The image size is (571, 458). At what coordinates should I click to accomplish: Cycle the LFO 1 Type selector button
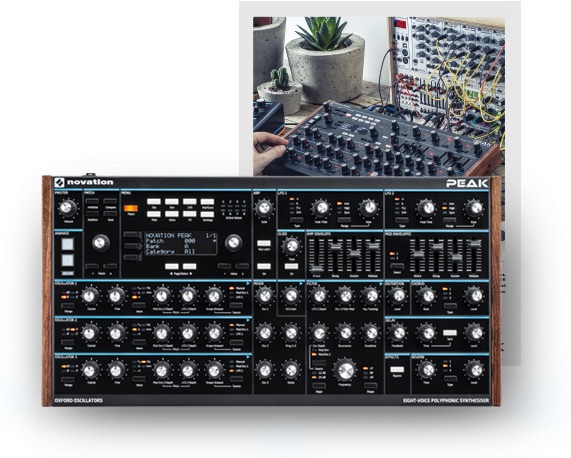tap(296, 220)
